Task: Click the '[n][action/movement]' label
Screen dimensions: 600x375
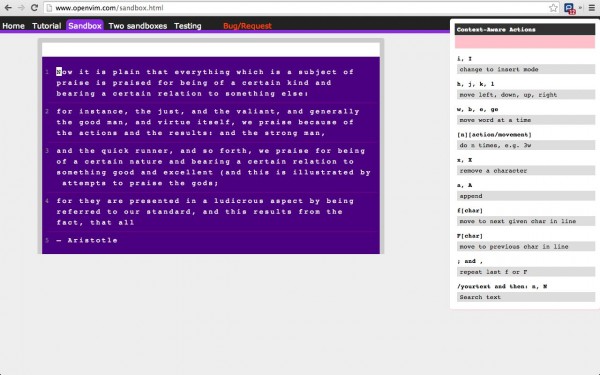Action: 494,134
